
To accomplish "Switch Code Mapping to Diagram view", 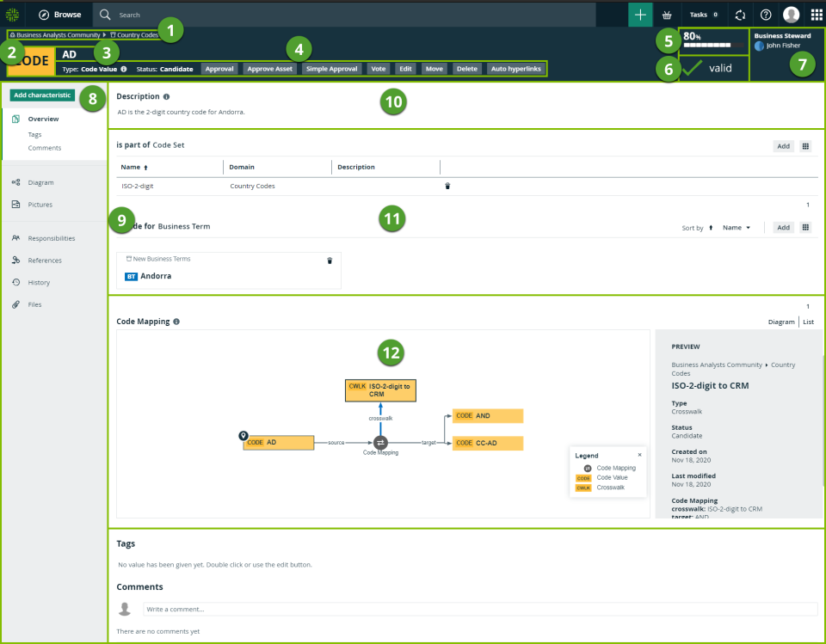I will tap(781, 322).
